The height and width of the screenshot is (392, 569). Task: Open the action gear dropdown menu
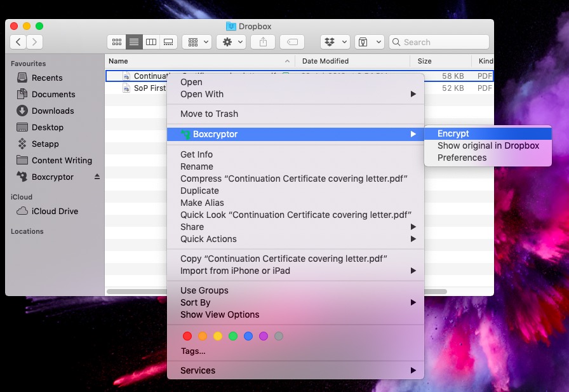coord(230,41)
